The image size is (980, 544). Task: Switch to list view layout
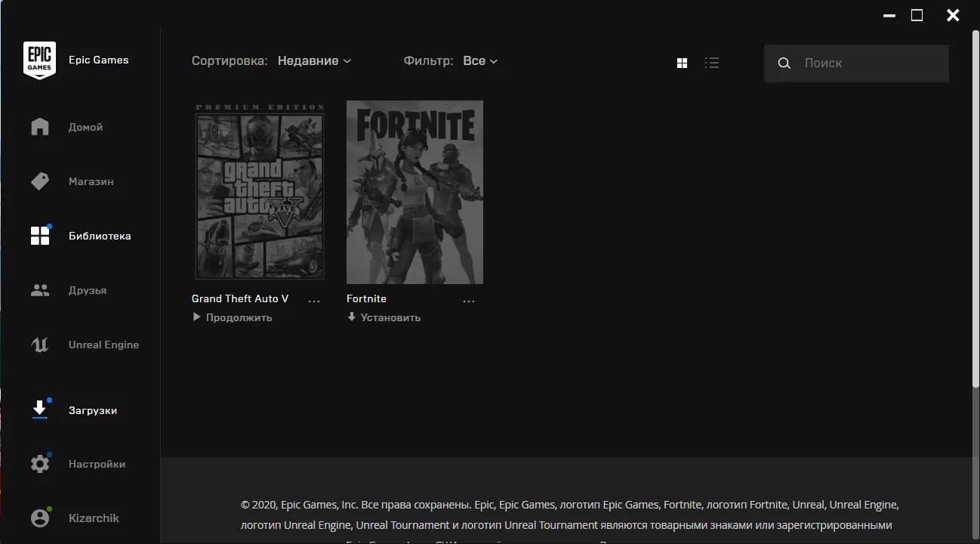coord(711,63)
